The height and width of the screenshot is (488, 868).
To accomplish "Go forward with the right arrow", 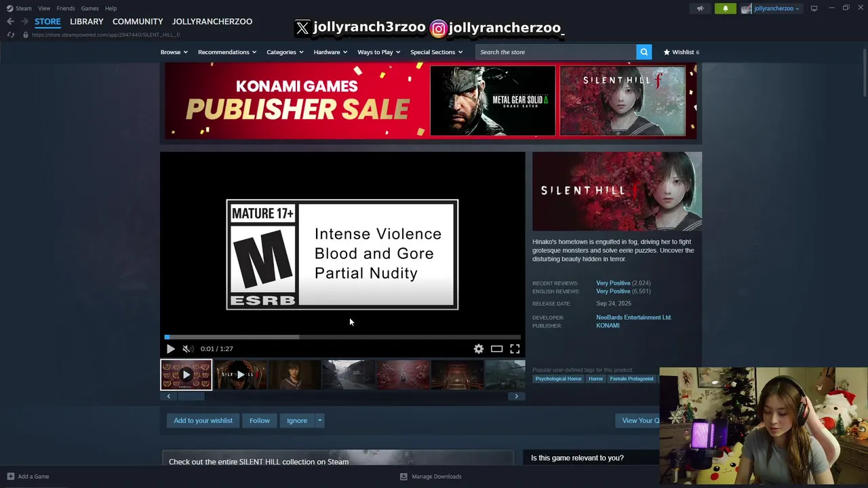I will [24, 22].
